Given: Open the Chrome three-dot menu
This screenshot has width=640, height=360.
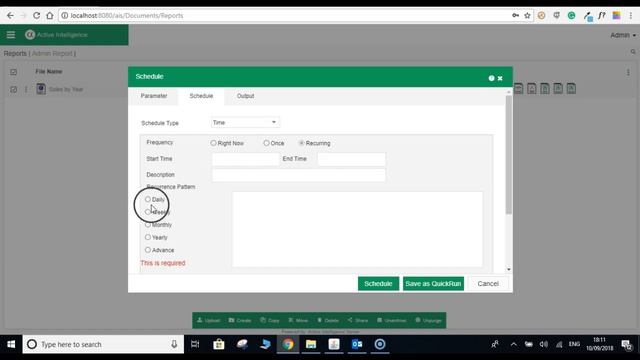Looking at the screenshot, I should click(631, 16).
